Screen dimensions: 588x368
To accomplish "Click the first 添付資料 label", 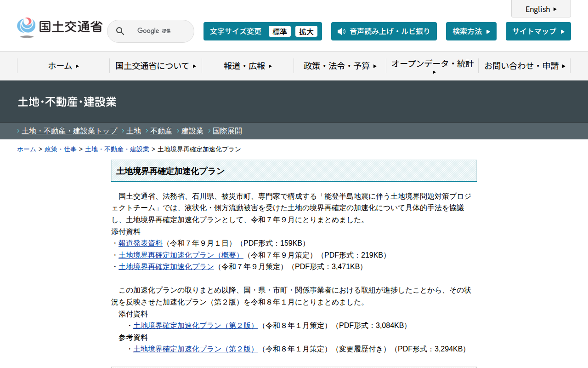I will (126, 231).
